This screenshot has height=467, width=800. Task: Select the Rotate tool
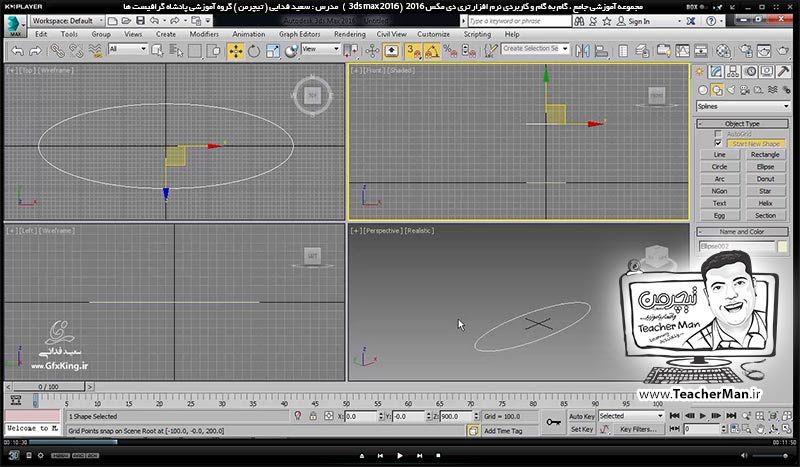[254, 51]
